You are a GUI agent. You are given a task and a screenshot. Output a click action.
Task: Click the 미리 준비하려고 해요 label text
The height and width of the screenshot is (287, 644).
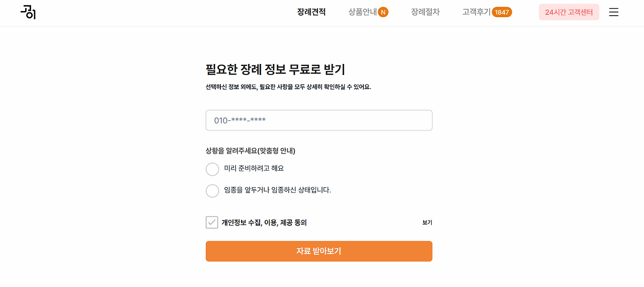click(254, 169)
